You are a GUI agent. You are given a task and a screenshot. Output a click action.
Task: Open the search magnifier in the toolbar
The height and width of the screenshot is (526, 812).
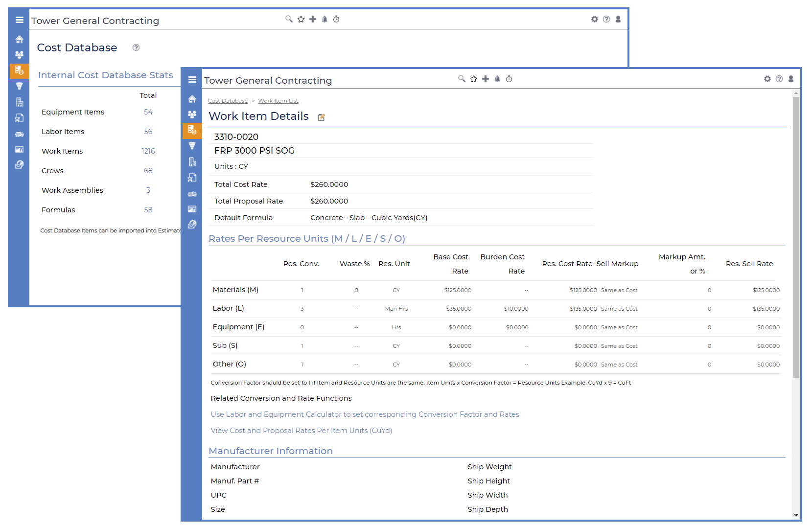point(462,78)
